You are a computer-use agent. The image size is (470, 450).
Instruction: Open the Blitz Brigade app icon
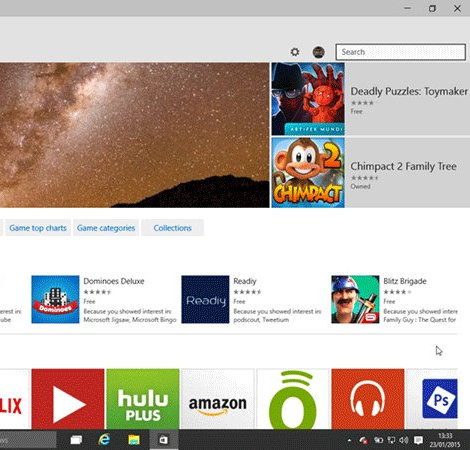355,299
